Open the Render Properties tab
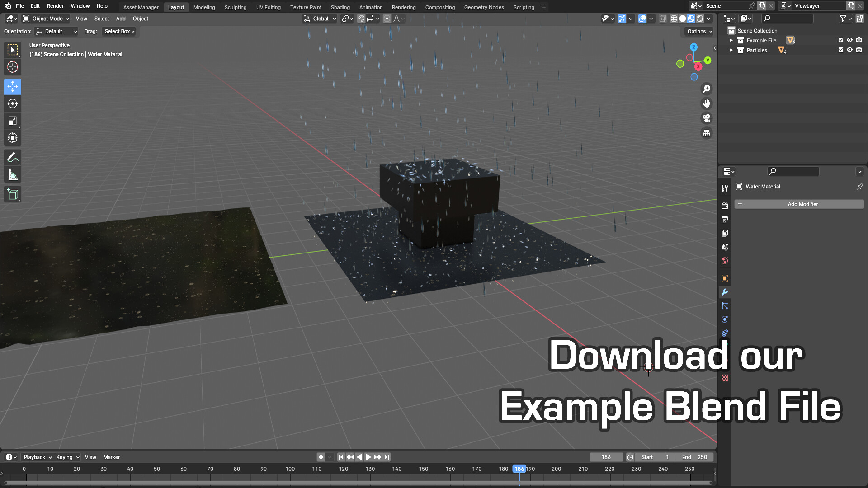 click(x=724, y=206)
